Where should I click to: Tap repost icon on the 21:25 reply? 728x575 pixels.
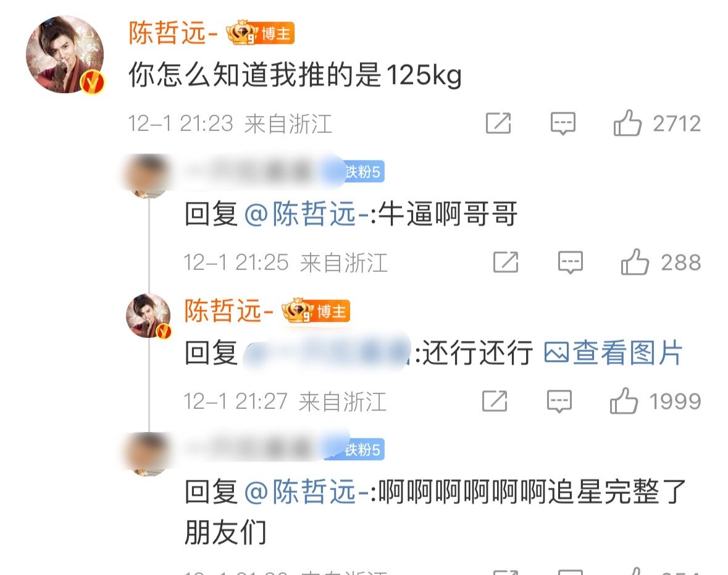pyautogui.click(x=506, y=262)
